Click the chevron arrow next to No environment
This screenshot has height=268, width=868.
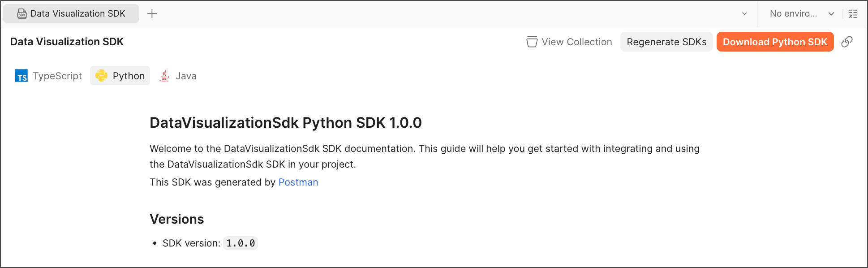(x=831, y=14)
